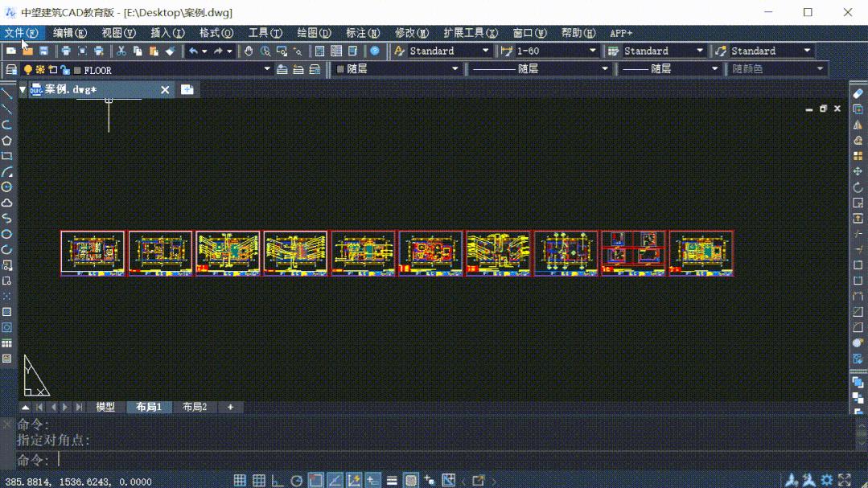Select the Spline tool in the left toolbar

point(6,217)
